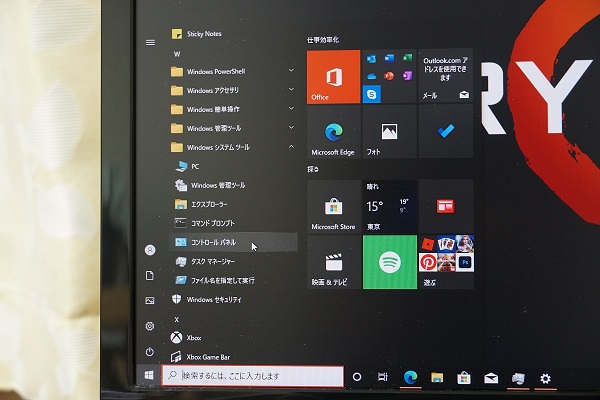600x400 pixels.
Task: Expand the Windows 簡単操作 folder chevron
Action: click(291, 109)
